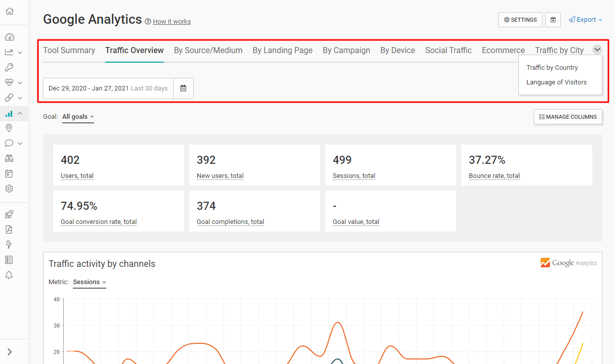Click the 37.27% bounce rate value

click(x=487, y=160)
